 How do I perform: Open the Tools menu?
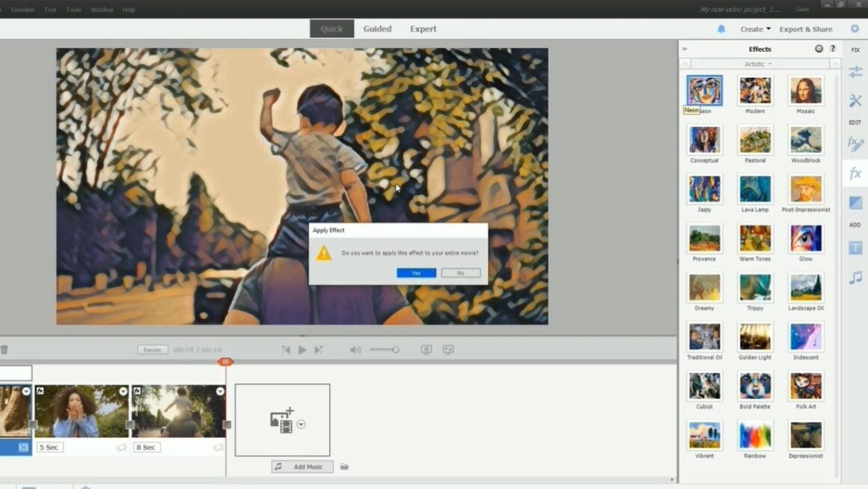coord(73,10)
